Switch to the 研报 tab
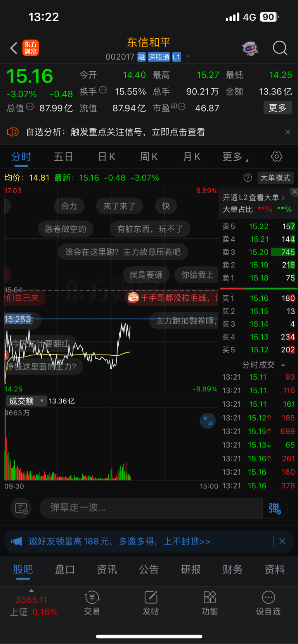Image resolution: width=298 pixels, height=644 pixels. coord(191,570)
